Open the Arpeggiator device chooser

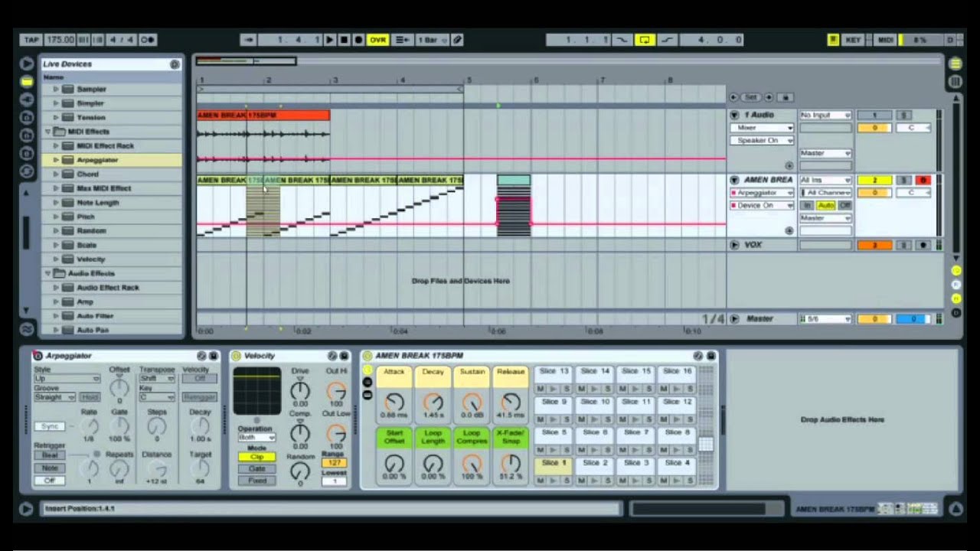tap(763, 193)
